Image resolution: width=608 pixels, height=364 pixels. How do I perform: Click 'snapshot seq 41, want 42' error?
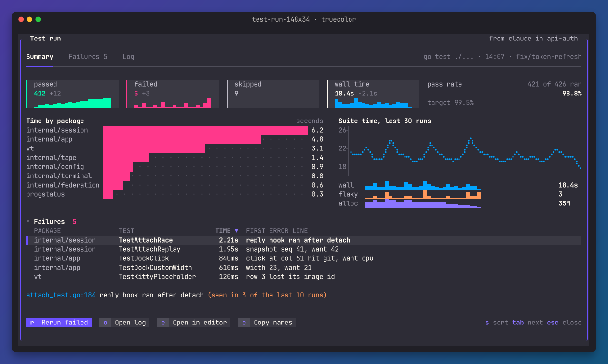tap(292, 249)
